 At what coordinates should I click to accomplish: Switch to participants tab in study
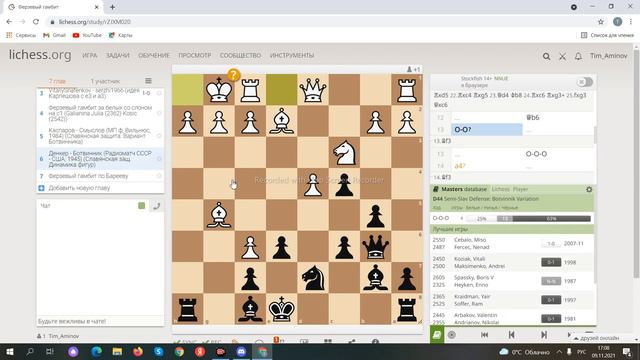pos(105,81)
